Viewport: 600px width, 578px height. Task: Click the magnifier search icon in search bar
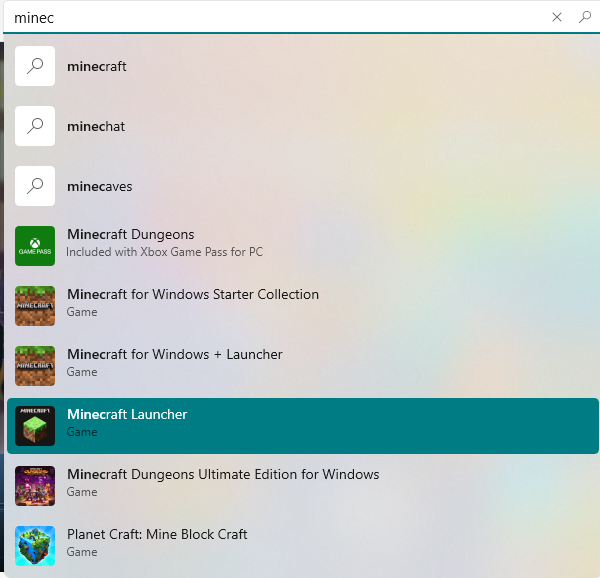click(x=585, y=17)
